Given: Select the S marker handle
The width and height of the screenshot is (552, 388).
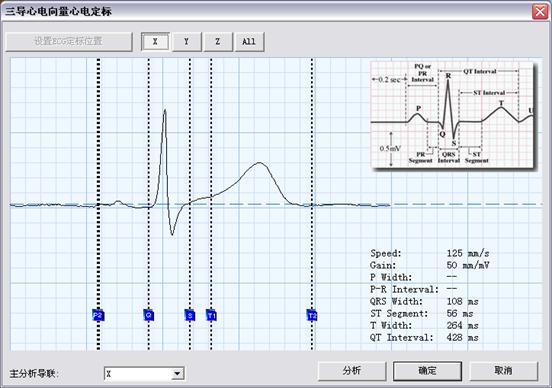Looking at the screenshot, I should [190, 315].
